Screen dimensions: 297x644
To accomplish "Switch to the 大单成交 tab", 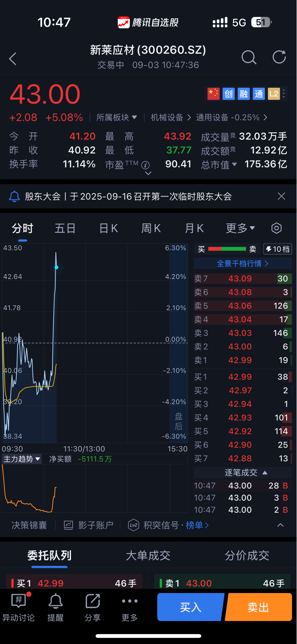I will (x=148, y=555).
